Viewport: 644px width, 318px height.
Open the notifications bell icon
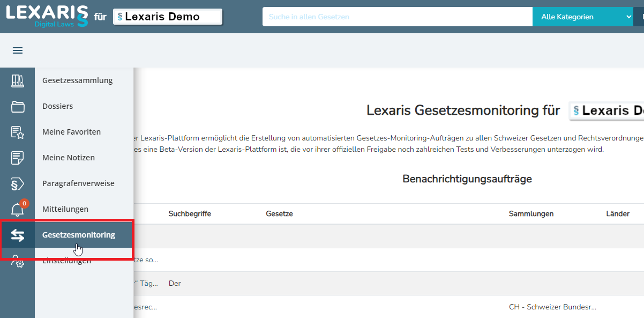18,209
